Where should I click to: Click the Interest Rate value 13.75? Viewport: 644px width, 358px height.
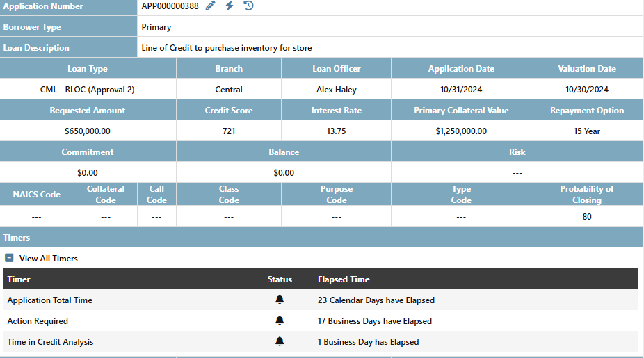(x=336, y=131)
